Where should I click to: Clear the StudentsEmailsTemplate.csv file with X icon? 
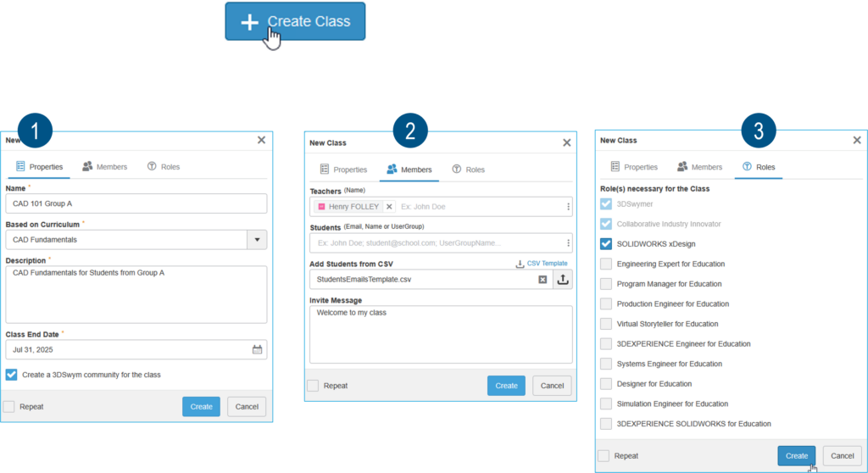tap(542, 280)
